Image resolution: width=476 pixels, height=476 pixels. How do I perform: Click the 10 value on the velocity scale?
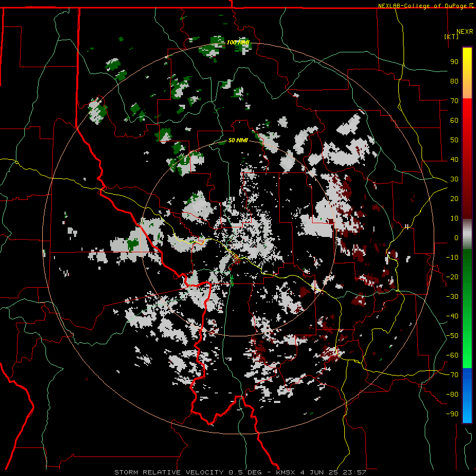(454, 218)
